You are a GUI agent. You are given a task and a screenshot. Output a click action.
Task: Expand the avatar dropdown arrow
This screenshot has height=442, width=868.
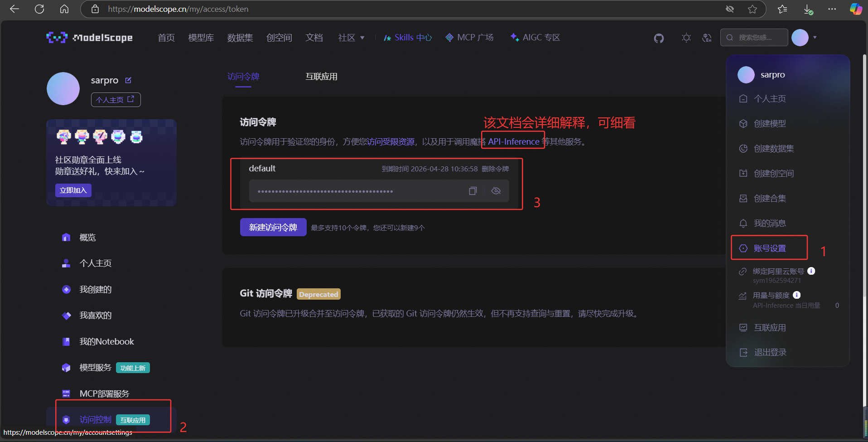pyautogui.click(x=815, y=38)
